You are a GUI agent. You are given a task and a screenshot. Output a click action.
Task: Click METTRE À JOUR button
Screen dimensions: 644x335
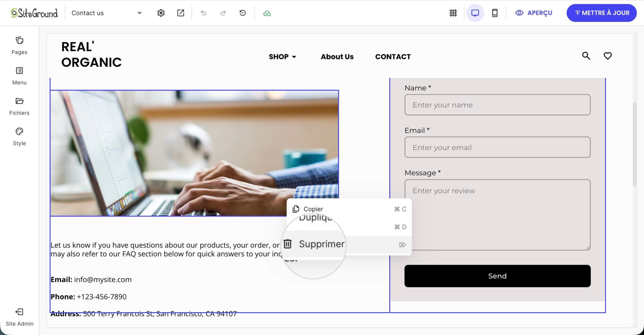(601, 13)
